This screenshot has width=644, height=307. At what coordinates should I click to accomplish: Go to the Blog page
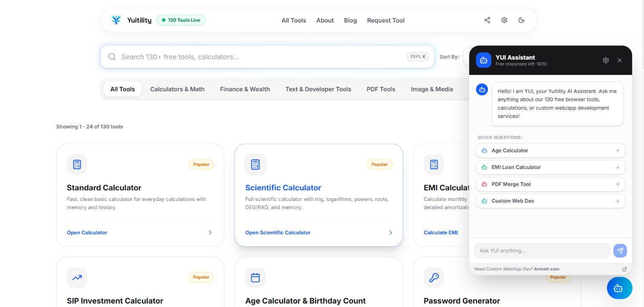click(350, 20)
